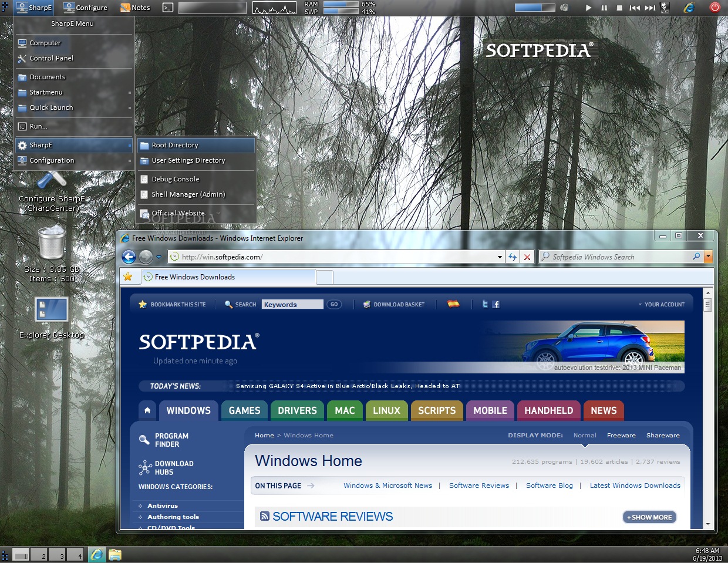
Task: Open Documents in SharpE Menu
Action: (74, 77)
